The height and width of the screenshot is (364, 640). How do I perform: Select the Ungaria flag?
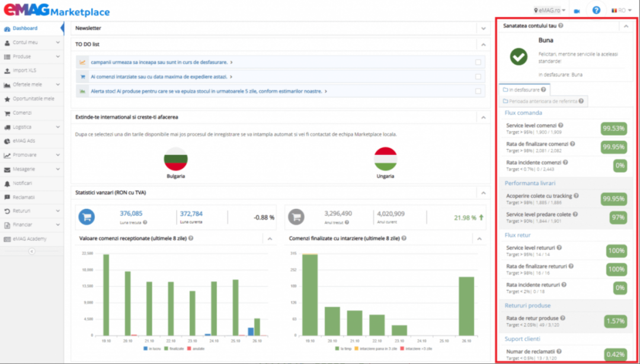pos(385,159)
